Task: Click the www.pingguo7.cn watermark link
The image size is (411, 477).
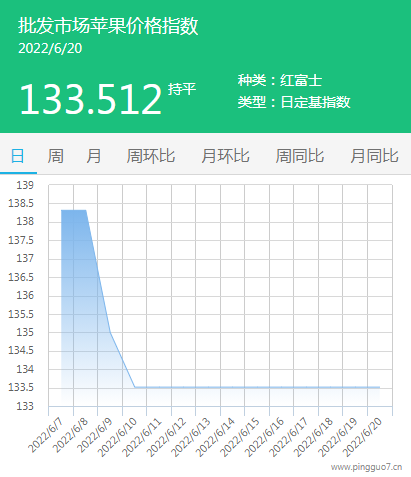Action: point(366,467)
